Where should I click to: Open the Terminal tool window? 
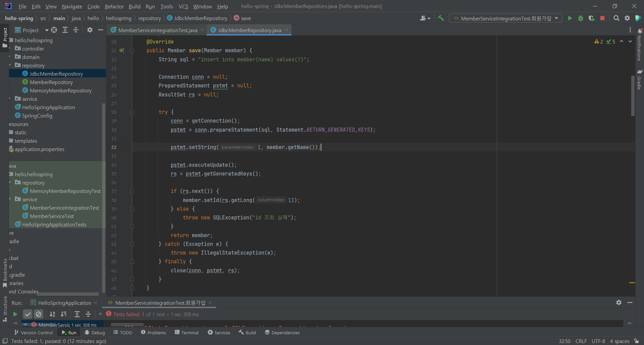click(187, 333)
